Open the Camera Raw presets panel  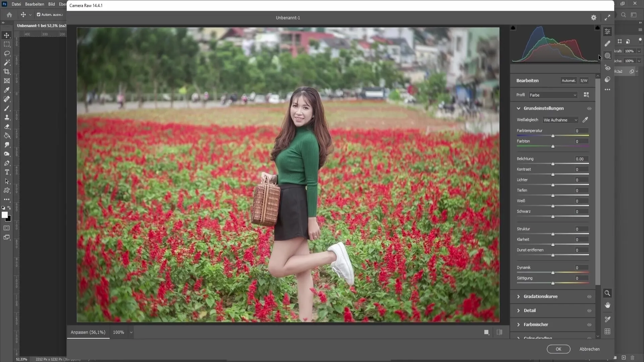(607, 79)
